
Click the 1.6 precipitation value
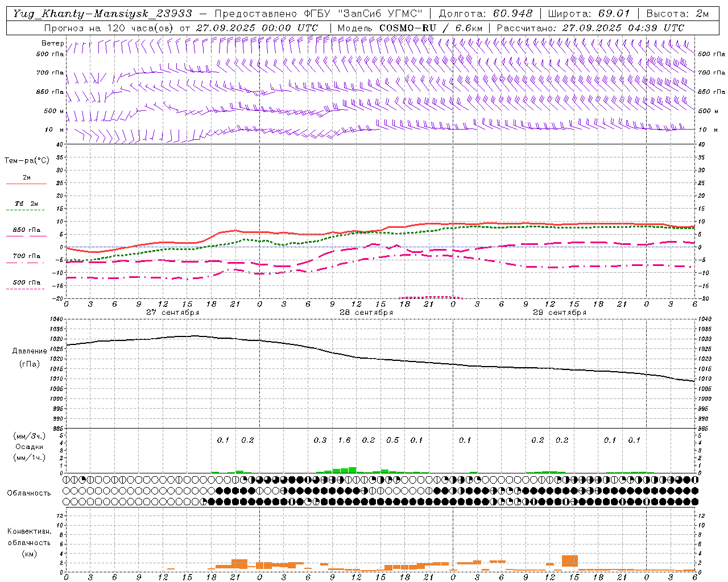point(344,440)
